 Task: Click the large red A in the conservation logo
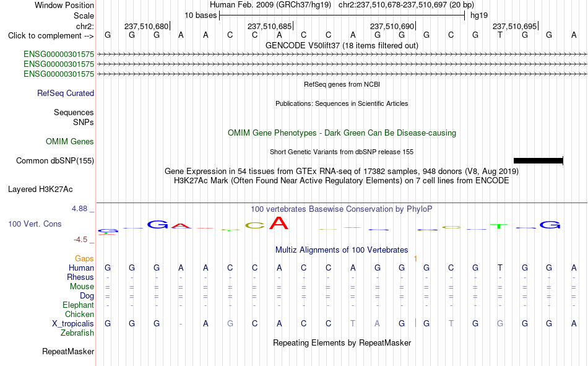tap(279, 223)
